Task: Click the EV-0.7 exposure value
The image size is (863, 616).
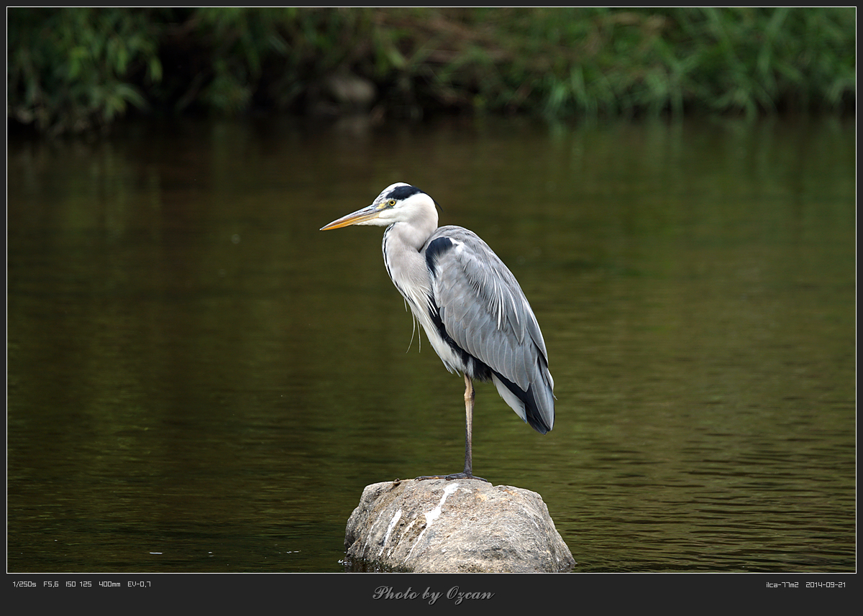Action: click(x=139, y=584)
